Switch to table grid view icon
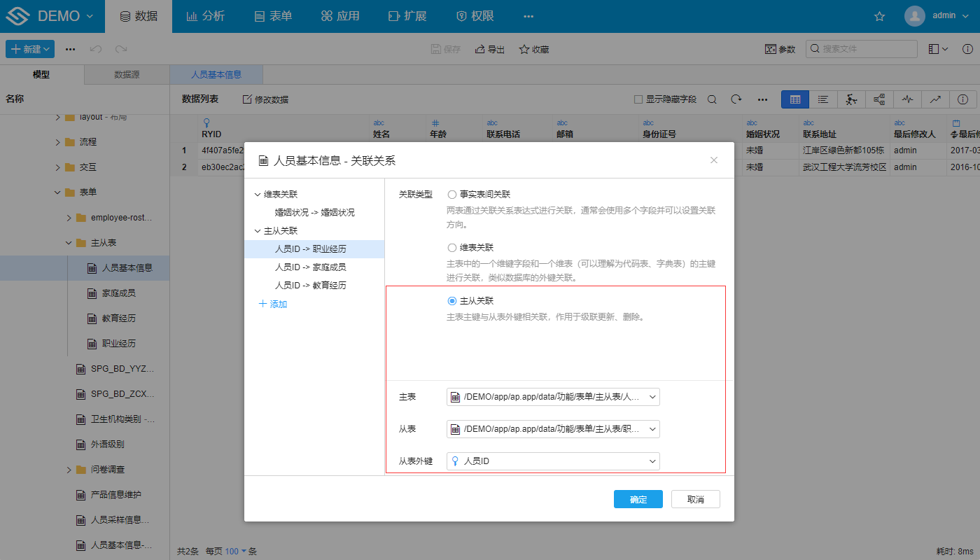 coord(795,99)
